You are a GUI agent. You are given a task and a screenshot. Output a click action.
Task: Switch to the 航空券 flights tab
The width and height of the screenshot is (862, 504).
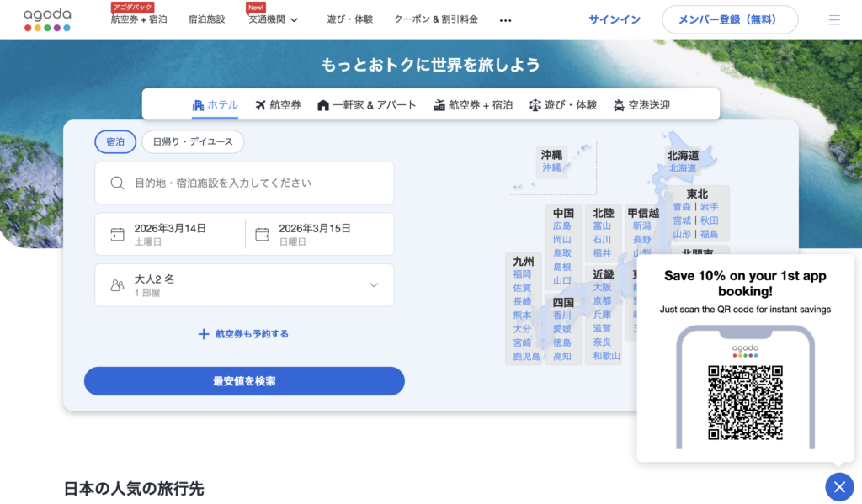point(278,105)
